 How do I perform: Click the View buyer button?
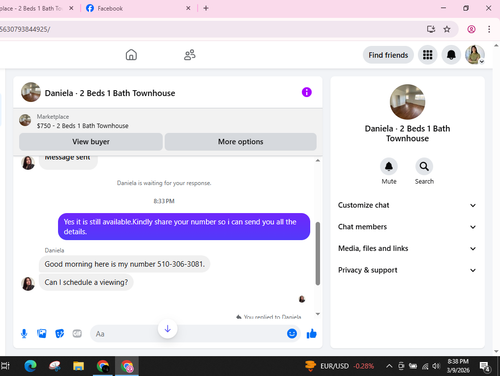pos(91,142)
